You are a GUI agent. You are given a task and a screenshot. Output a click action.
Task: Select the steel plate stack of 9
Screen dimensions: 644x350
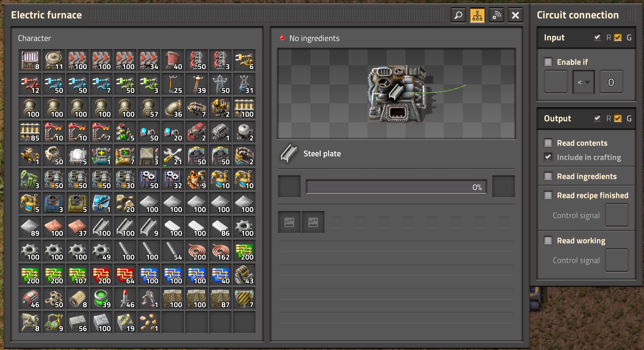coord(149,227)
